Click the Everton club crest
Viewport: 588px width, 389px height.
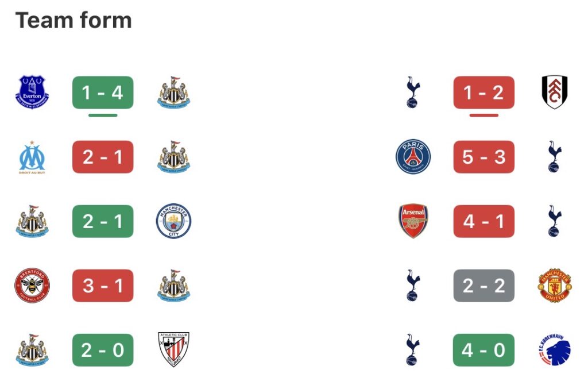32,93
